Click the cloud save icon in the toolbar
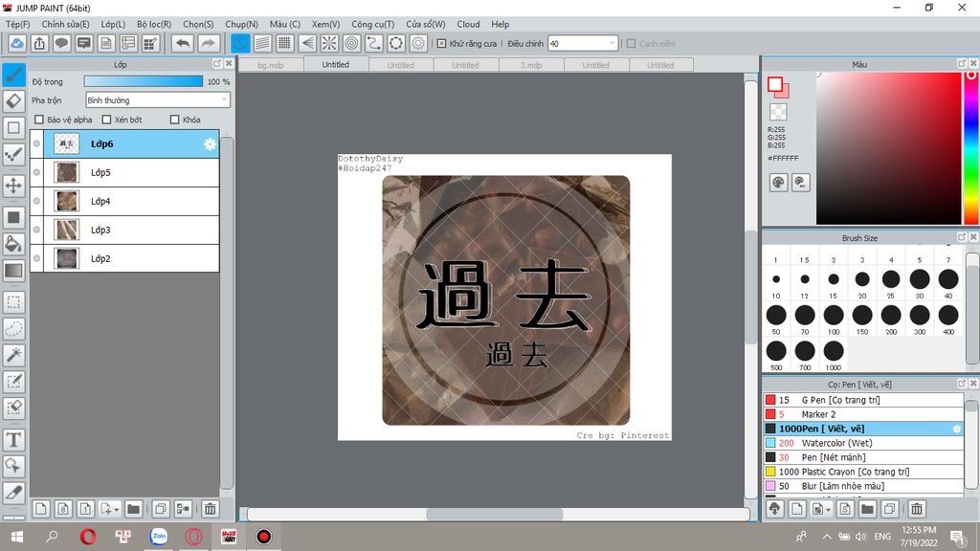Screen dimensions: 980x551 point(17,43)
